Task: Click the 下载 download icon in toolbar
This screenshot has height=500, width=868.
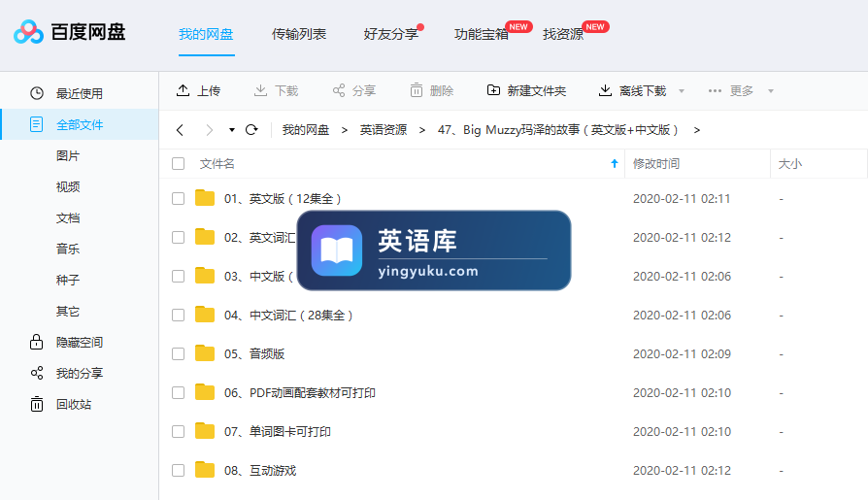Action: 260,90
